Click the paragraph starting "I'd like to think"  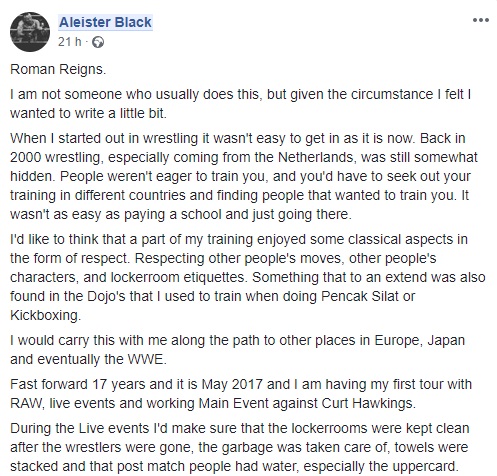(x=247, y=277)
